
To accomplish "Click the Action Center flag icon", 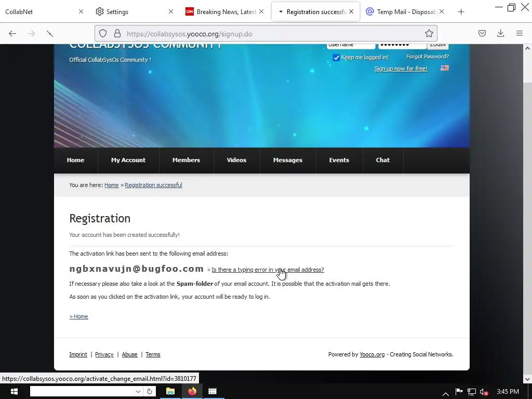I will (x=459, y=392).
